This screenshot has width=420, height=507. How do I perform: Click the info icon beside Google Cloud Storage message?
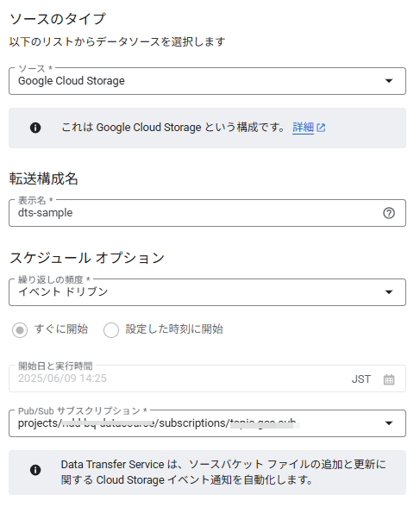coord(35,128)
